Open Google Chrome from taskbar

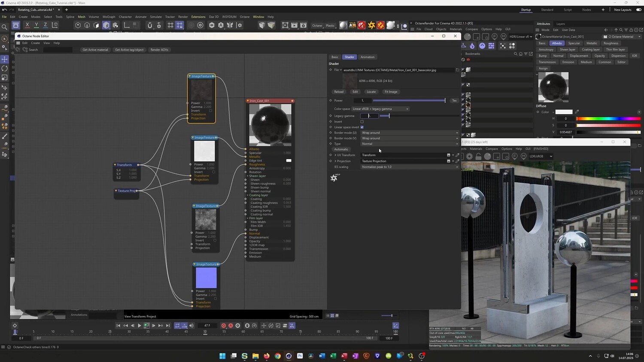point(278,356)
